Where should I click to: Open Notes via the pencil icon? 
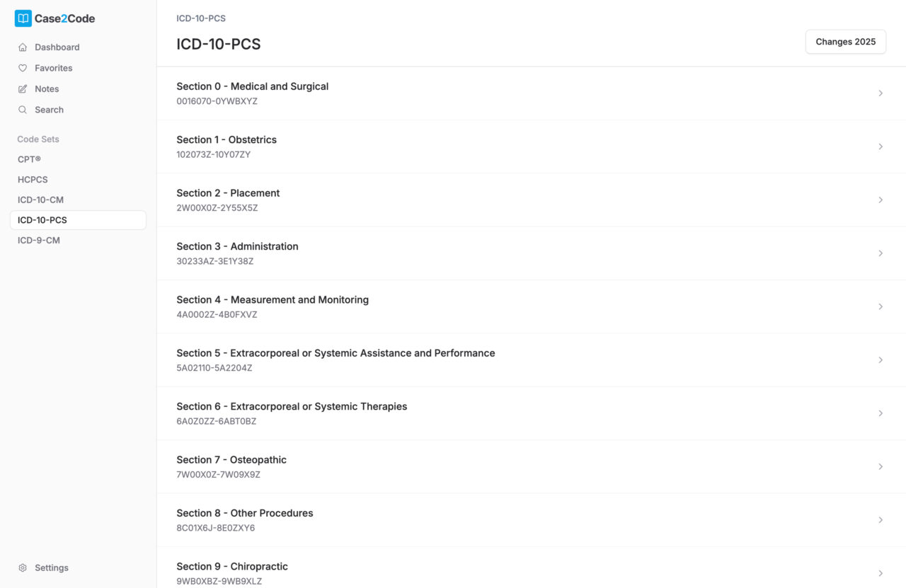(x=23, y=88)
